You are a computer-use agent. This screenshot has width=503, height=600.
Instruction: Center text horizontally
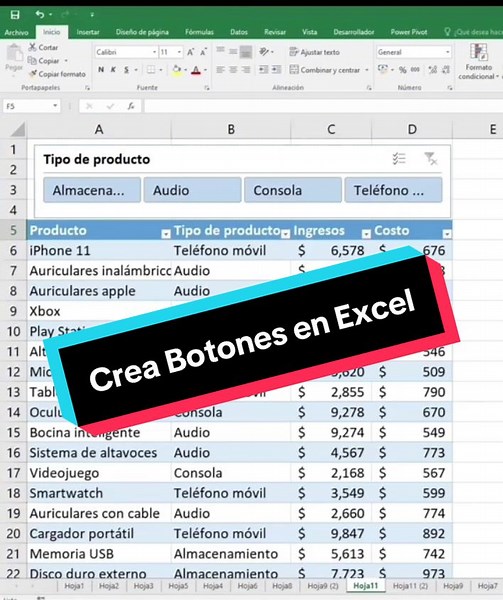[x=233, y=70]
